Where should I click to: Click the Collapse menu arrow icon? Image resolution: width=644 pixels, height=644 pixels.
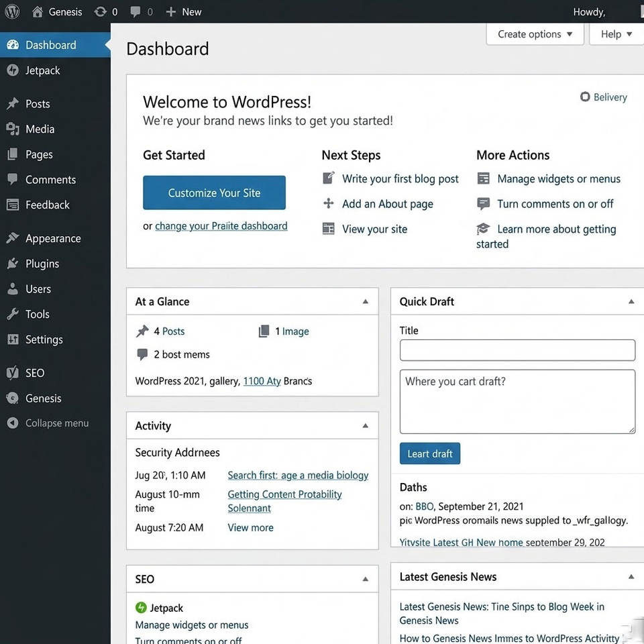click(13, 423)
